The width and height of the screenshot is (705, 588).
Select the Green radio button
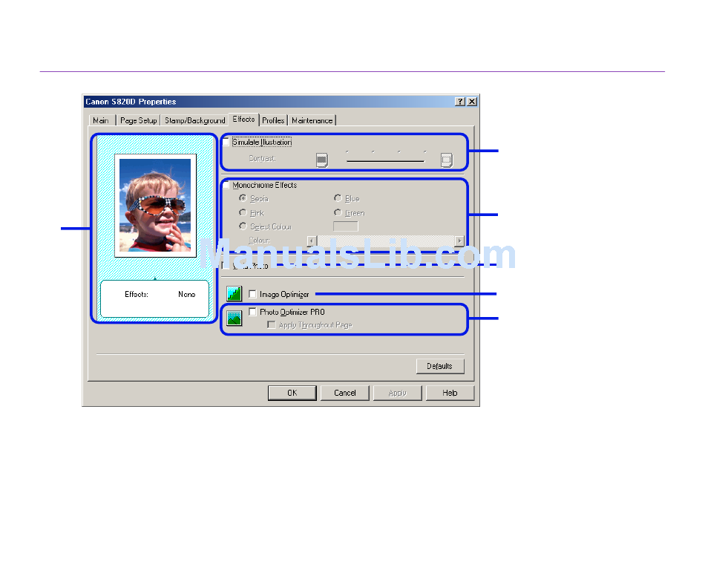(338, 212)
